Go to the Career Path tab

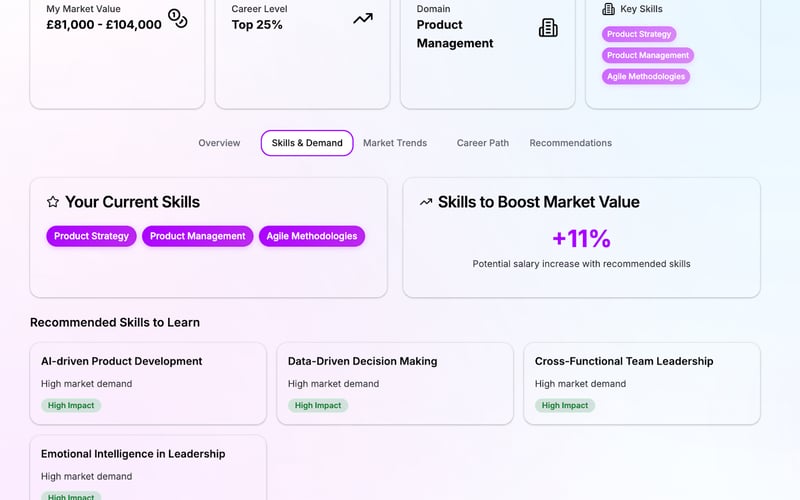(483, 143)
